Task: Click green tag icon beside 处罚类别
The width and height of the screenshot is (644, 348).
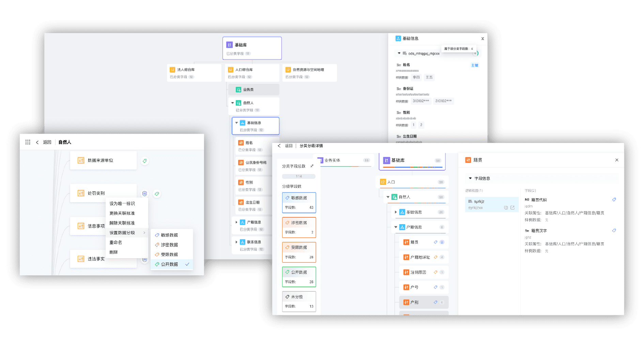Action: click(157, 193)
